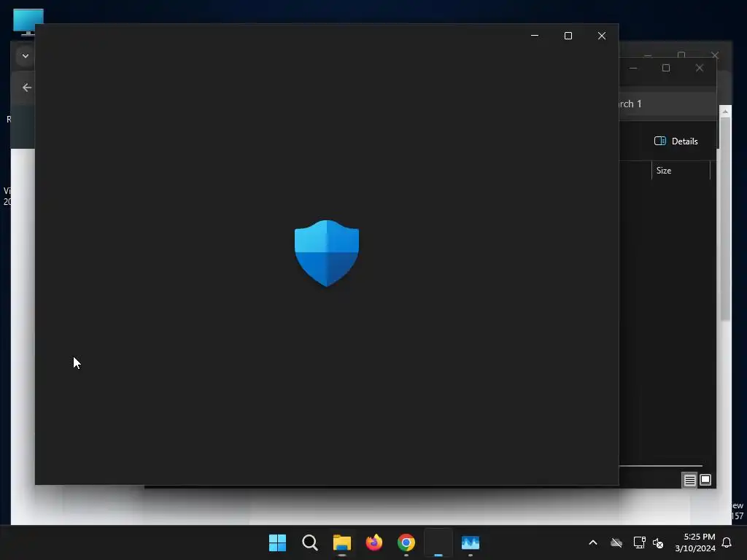Image resolution: width=747 pixels, height=560 pixels.
Task: Minimize the File Explorer window
Action: click(633, 68)
